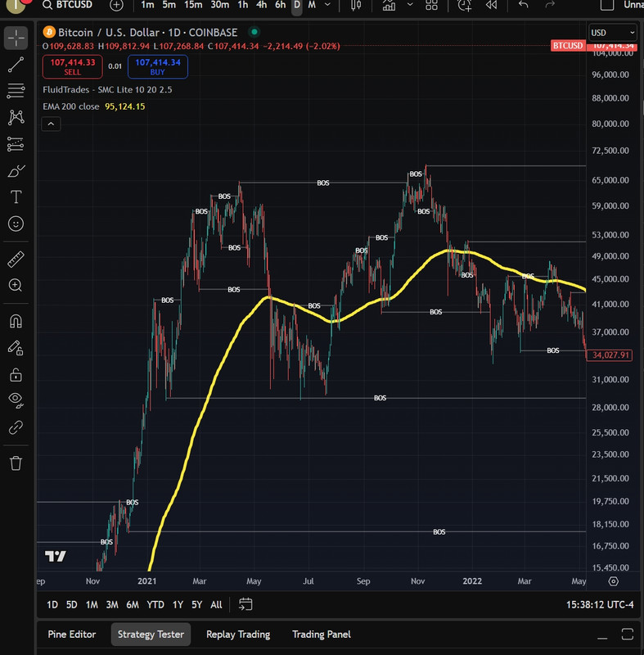Open the Trading Panel tab

tap(322, 634)
